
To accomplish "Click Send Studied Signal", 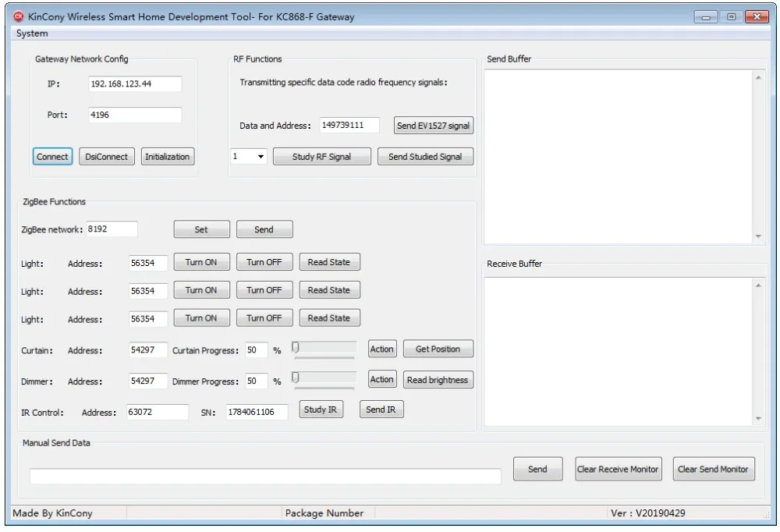I will (x=425, y=156).
